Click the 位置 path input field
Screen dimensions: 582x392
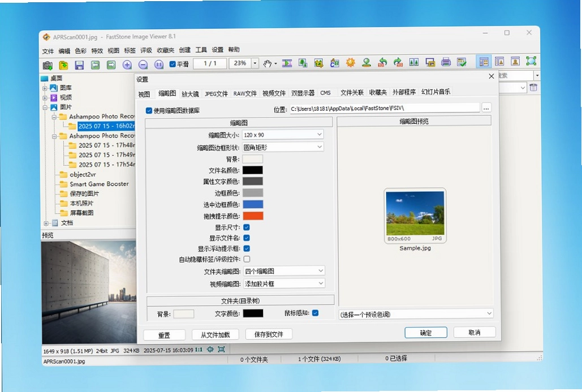click(x=385, y=108)
